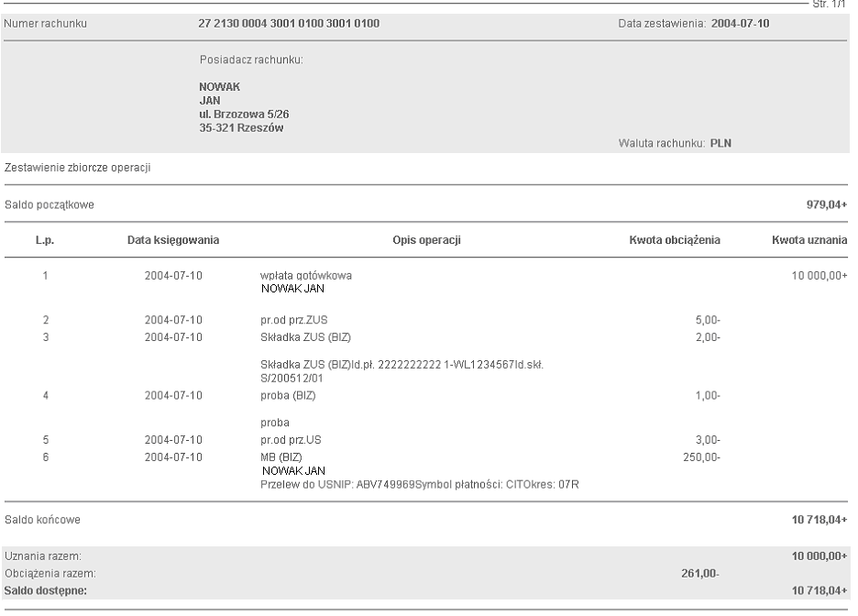Select 'Składka ZUS (BIZ)' description in row 3
The image size is (858, 616).
[x=305, y=337]
